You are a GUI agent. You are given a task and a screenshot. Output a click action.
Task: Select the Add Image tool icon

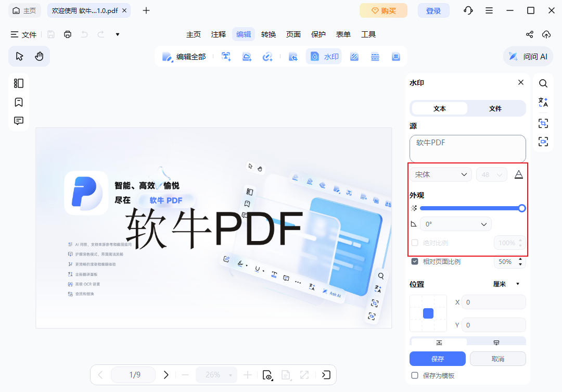[247, 57]
